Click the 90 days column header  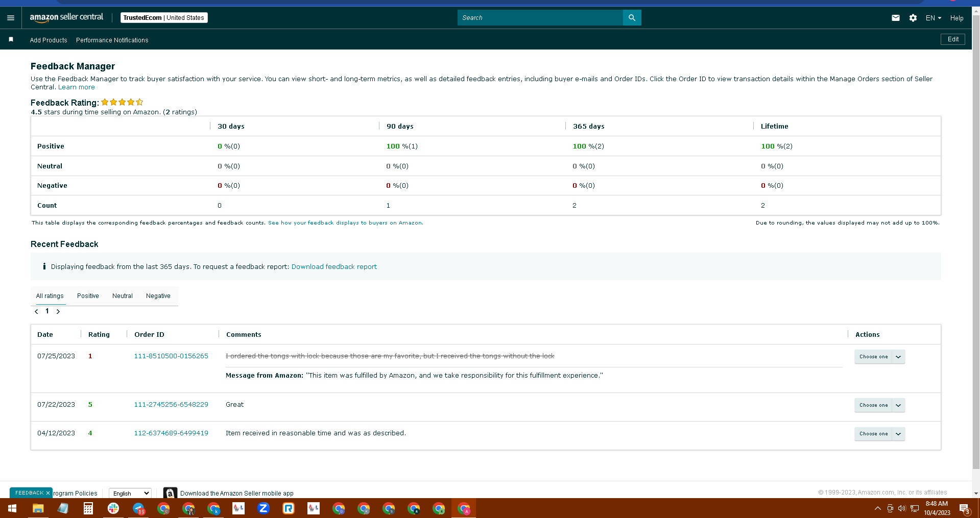coord(400,127)
